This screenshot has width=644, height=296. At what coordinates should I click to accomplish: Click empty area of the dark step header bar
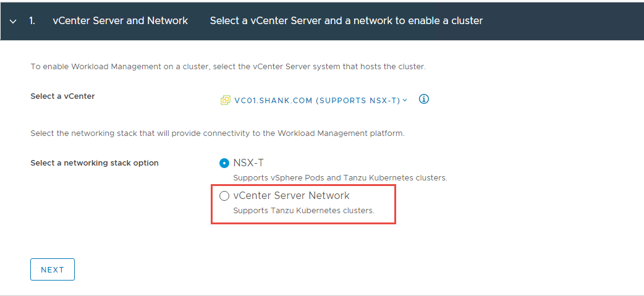click(562, 20)
